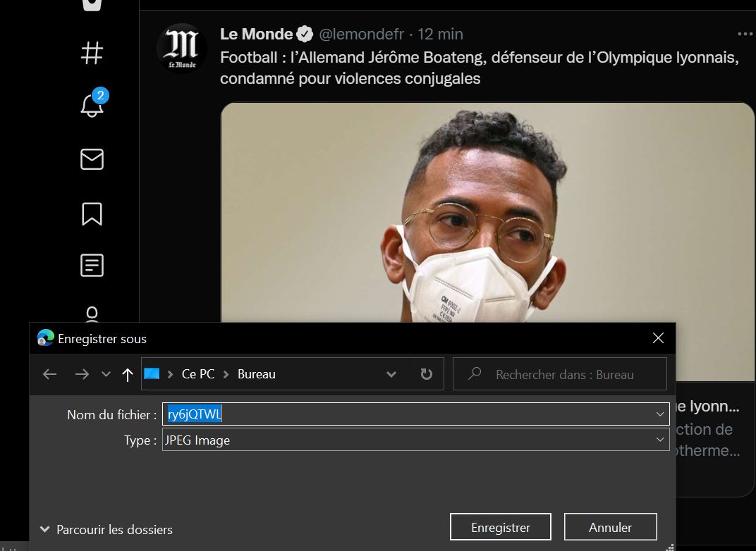756x551 pixels.
Task: Expand the Nom du fichier dropdown arrow
Action: point(660,414)
